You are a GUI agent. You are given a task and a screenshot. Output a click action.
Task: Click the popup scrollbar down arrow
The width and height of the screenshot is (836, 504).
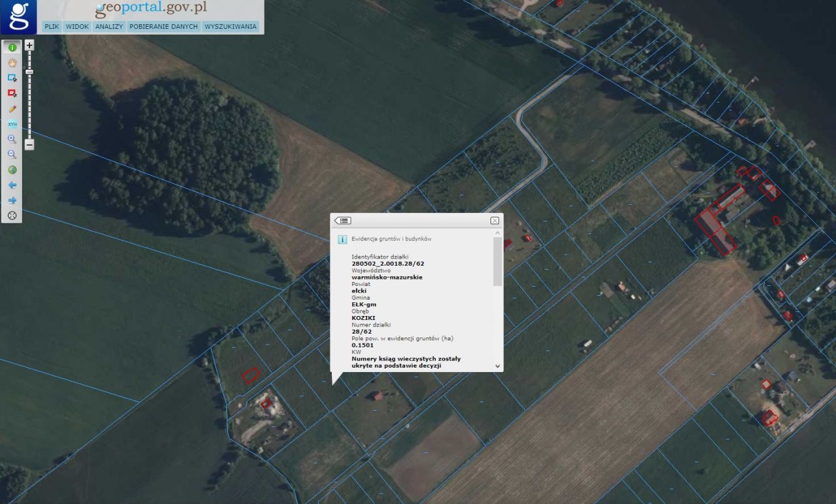click(x=498, y=367)
